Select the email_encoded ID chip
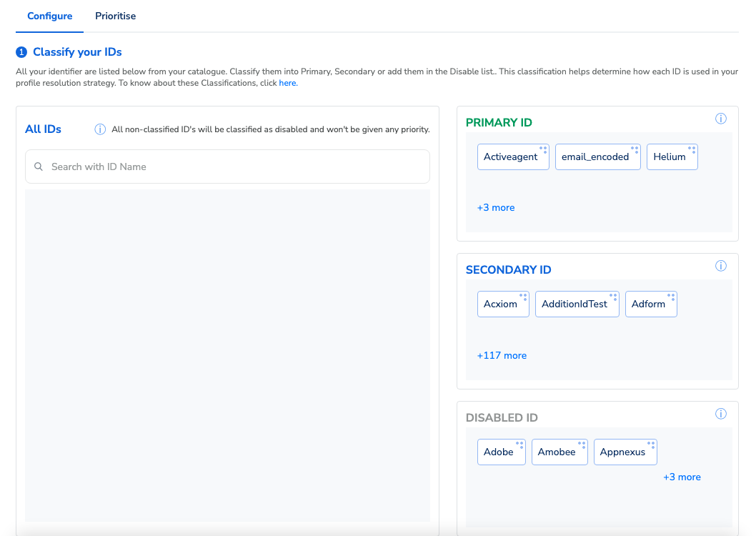The image size is (756, 536). [x=598, y=157]
